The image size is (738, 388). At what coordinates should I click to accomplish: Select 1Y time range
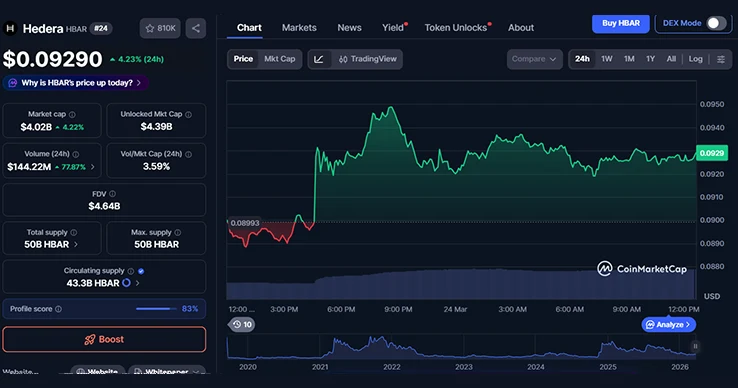pos(650,59)
